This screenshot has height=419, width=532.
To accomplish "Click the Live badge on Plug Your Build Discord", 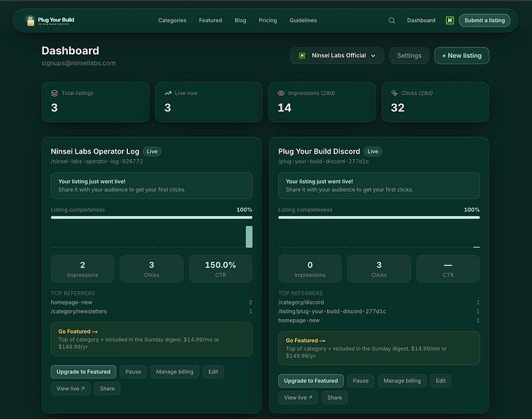I will [x=373, y=152].
